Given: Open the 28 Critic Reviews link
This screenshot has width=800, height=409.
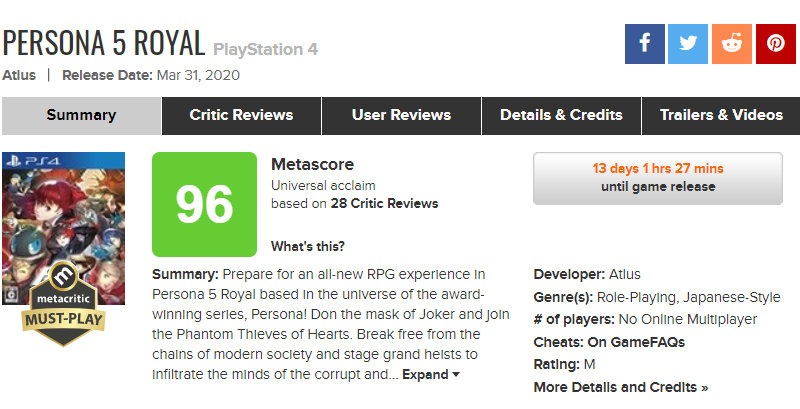Looking at the screenshot, I should click(x=385, y=204).
